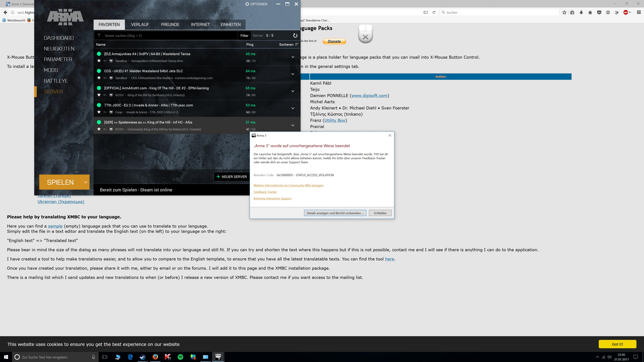The width and height of the screenshot is (644, 362).
Task: Click the Firefox bookmark star icon
Action: click(564, 12)
